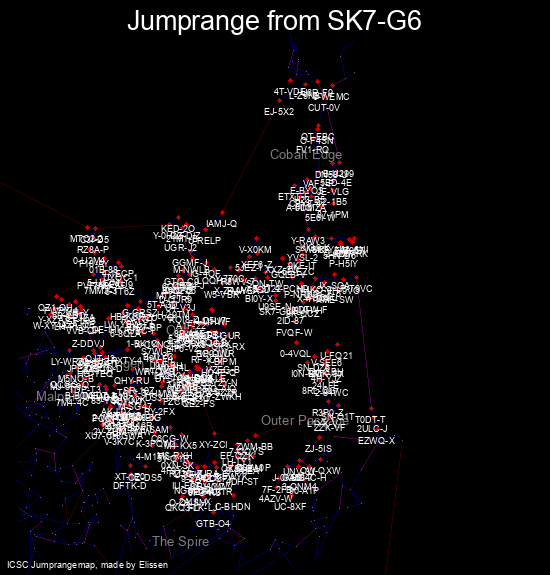Click The Spire region name
This screenshot has height=575, width=550.
click(180, 541)
